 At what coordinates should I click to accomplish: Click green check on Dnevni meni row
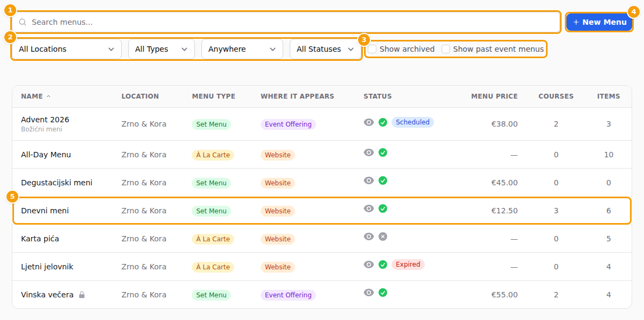(383, 208)
